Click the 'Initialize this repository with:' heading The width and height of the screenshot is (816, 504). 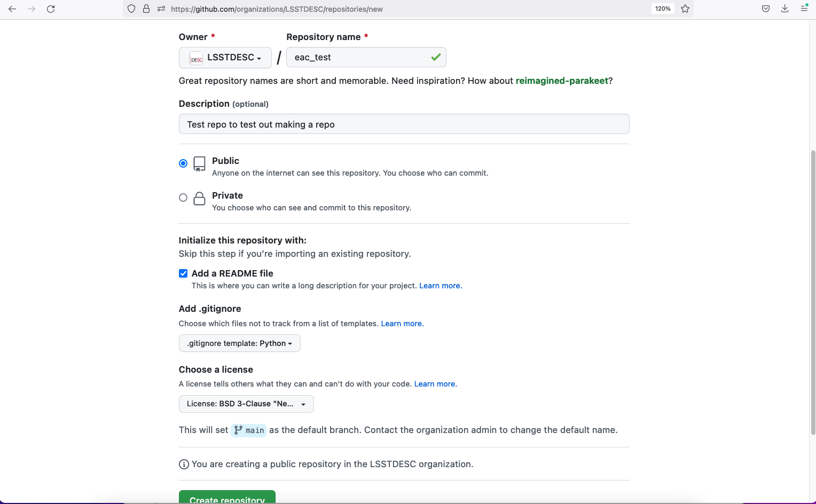[x=242, y=240]
